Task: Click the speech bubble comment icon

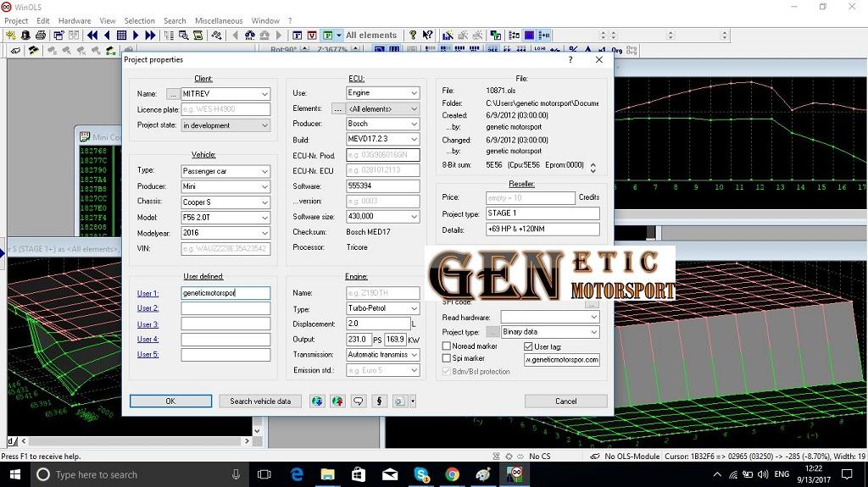Action: pos(358,401)
